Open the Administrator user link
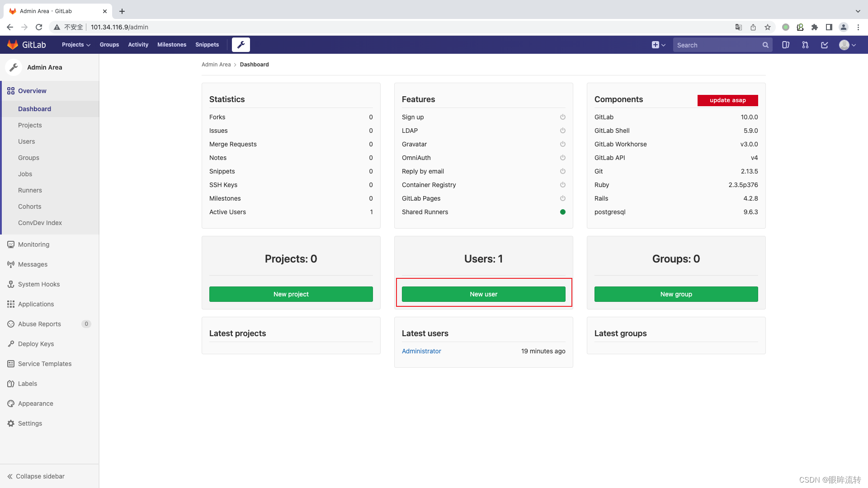The width and height of the screenshot is (868, 488). tap(421, 351)
